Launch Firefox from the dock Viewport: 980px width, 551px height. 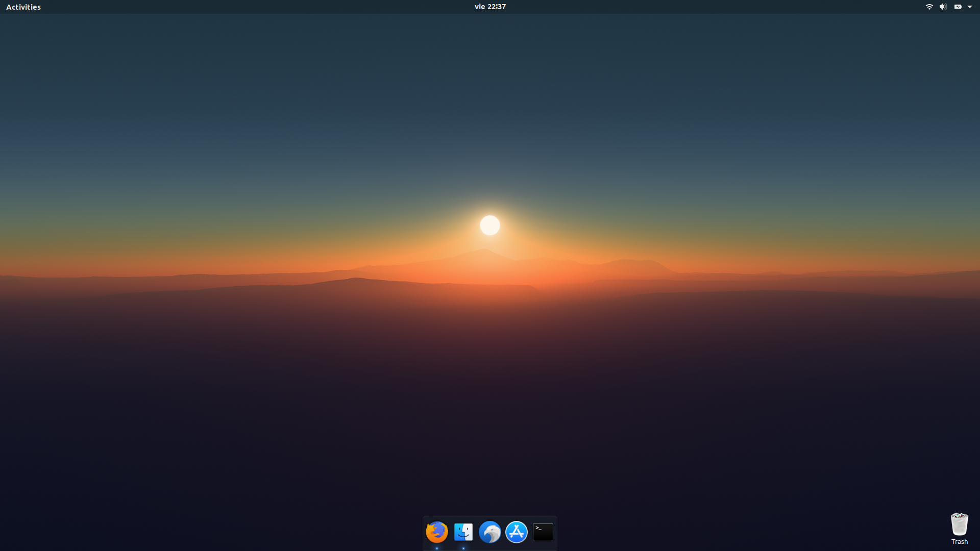click(437, 532)
